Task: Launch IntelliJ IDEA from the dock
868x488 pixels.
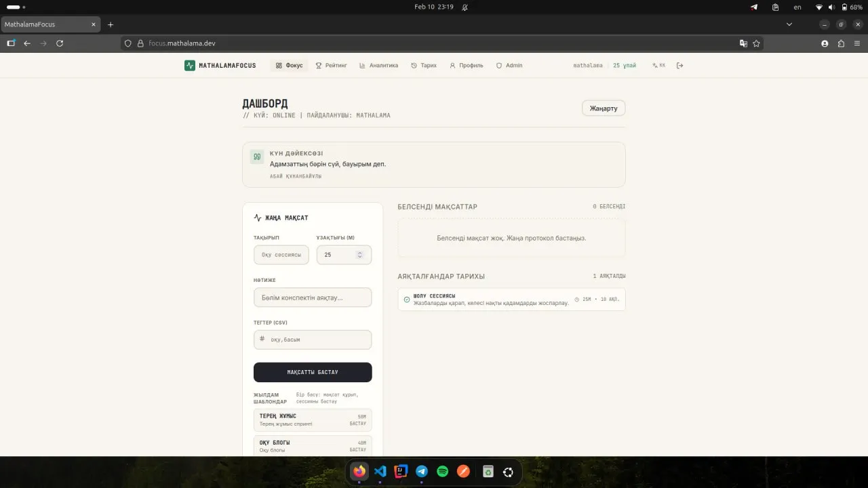Action: click(401, 471)
